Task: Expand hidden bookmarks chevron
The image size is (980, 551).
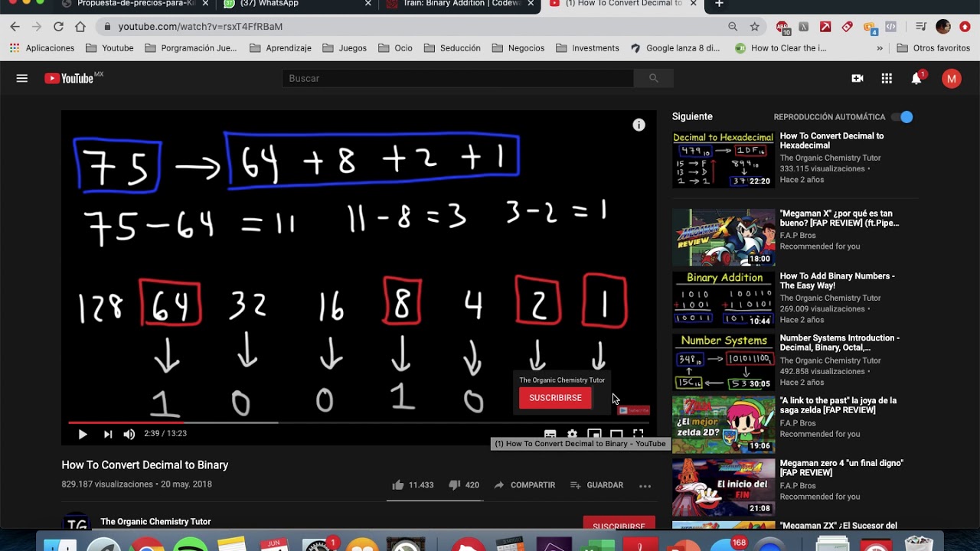Action: [x=880, y=47]
